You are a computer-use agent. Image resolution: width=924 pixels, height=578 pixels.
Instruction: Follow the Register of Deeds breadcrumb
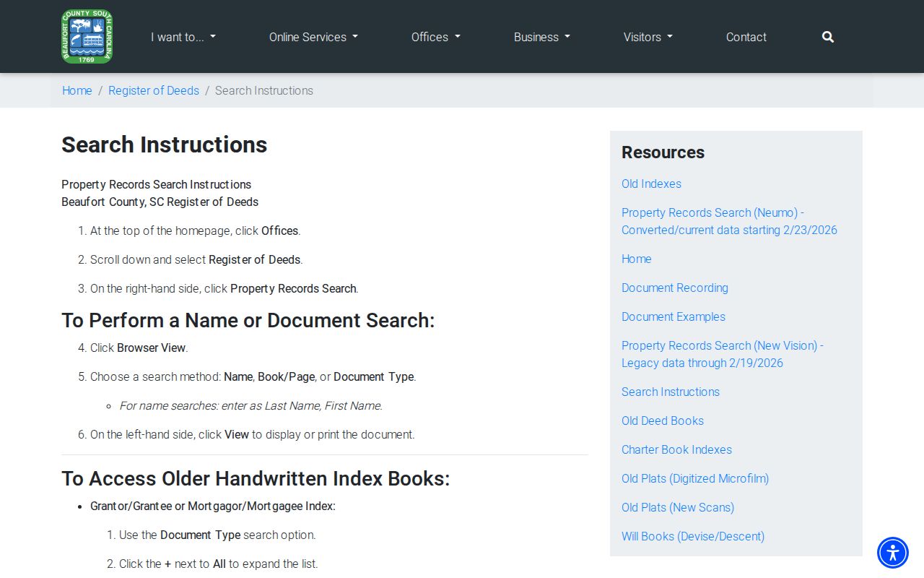pos(154,90)
